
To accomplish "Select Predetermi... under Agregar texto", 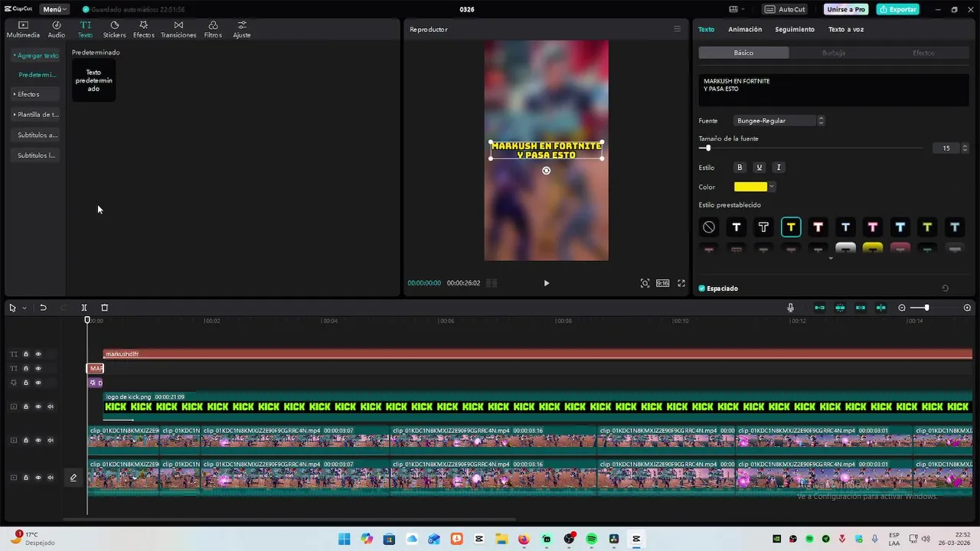I will click(x=38, y=75).
